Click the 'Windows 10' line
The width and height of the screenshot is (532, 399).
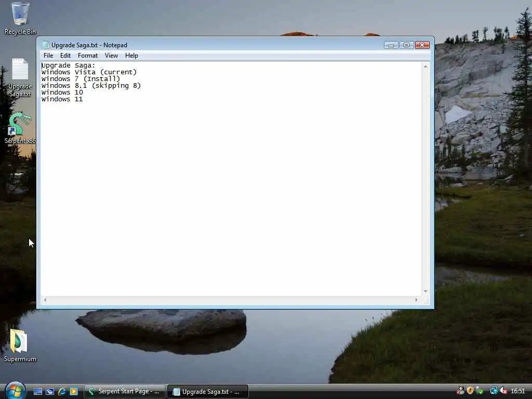(x=62, y=92)
